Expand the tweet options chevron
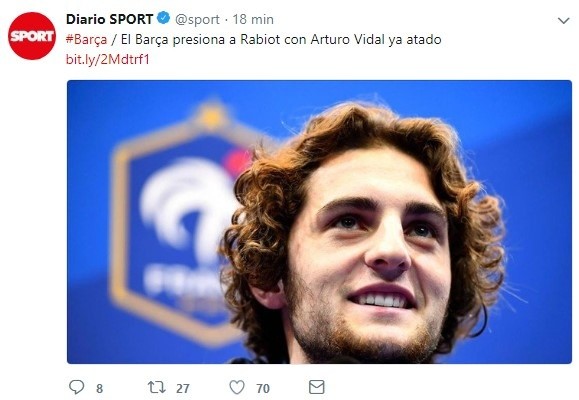The width and height of the screenshot is (579, 400). pyautogui.click(x=563, y=21)
